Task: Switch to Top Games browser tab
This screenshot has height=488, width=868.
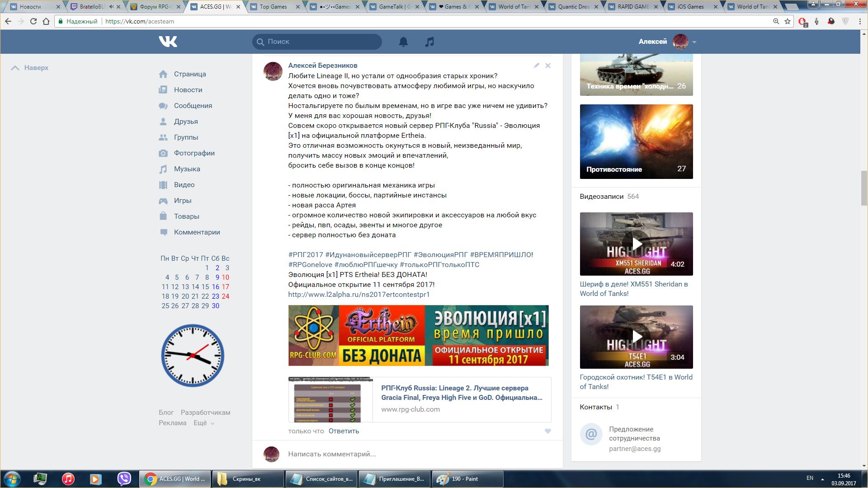Action: (275, 7)
